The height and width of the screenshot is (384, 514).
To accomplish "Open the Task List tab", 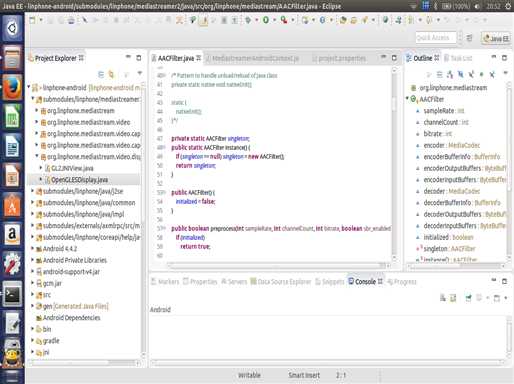I will click(x=458, y=58).
